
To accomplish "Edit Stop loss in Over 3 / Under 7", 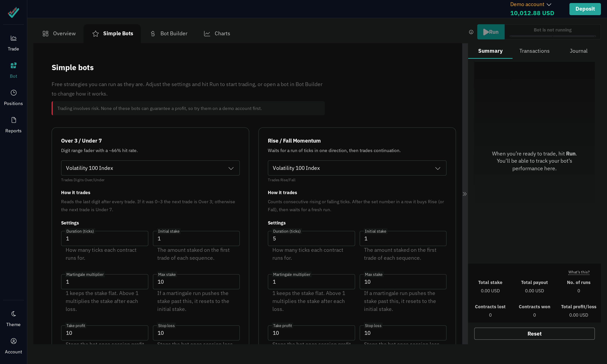I will (x=196, y=333).
